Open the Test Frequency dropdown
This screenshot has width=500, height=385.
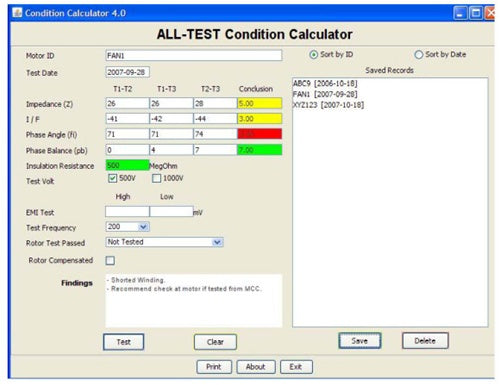pos(143,227)
